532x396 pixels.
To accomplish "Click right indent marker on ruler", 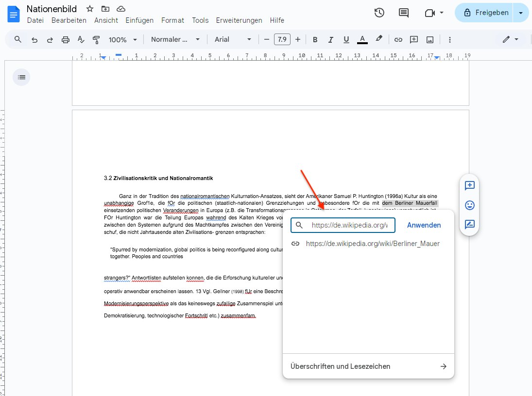I will point(437,58).
